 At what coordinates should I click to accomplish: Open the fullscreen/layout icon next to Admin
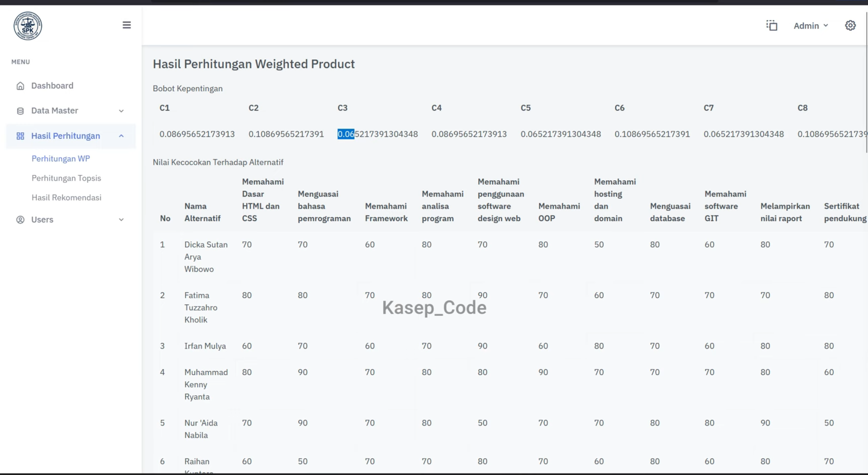pos(772,25)
